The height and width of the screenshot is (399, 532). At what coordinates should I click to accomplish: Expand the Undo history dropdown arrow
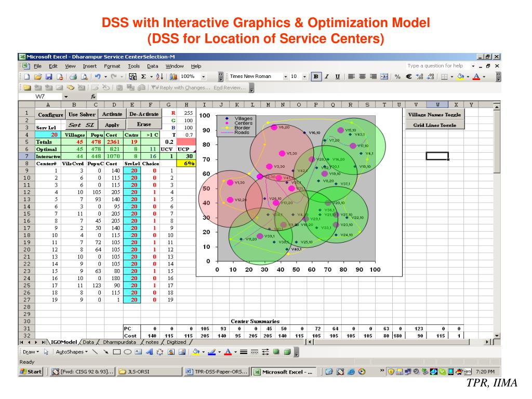pyautogui.click(x=105, y=77)
